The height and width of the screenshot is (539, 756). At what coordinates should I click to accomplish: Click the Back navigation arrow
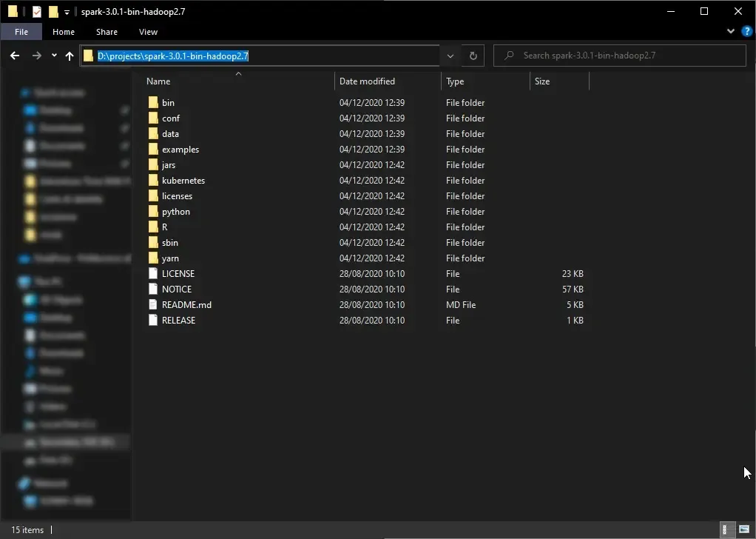point(15,56)
